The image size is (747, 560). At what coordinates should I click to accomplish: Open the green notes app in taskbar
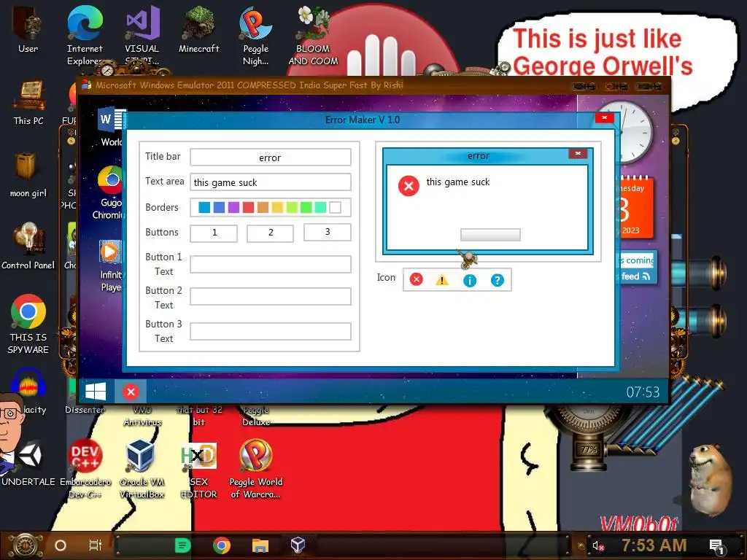click(x=182, y=545)
